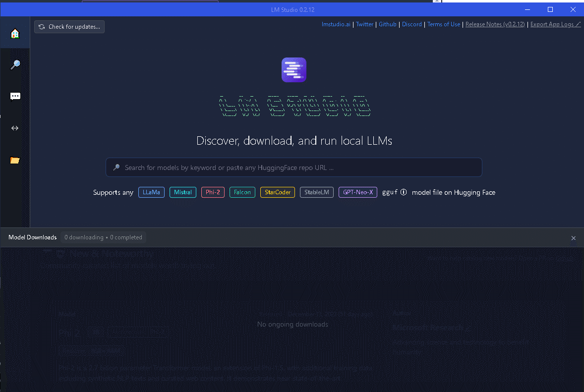Select the StarCoder model tag
Viewport: 584px width, 392px height.
tap(278, 192)
